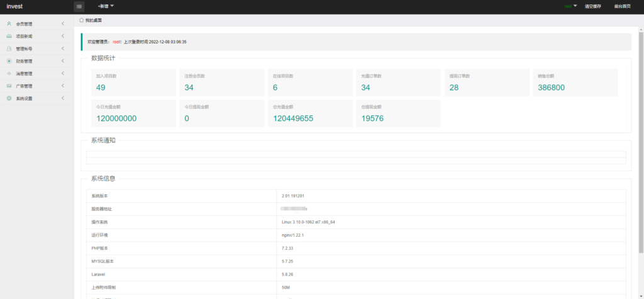This screenshot has width=644, height=299.
Task: Click the picture icon for 广告管理
Action: (9, 86)
